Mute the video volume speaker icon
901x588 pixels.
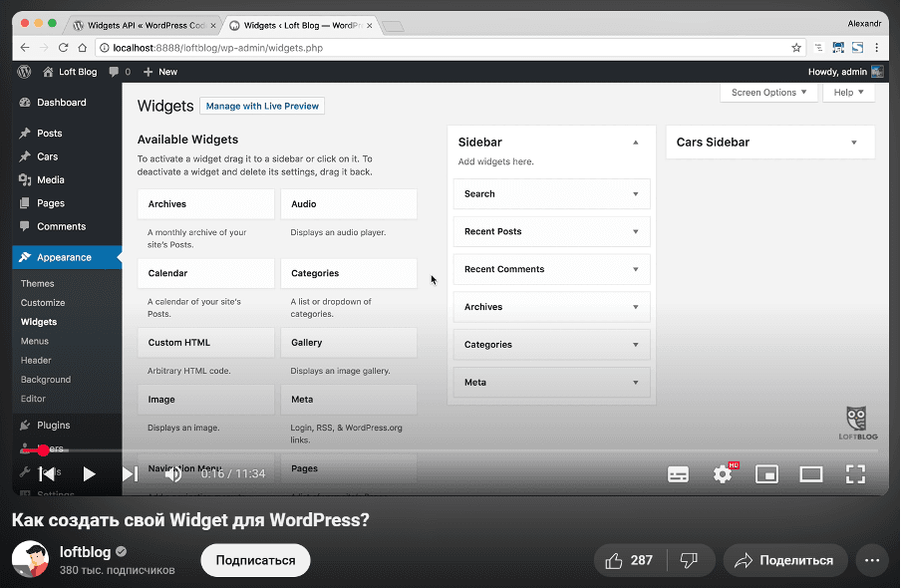tap(172, 474)
